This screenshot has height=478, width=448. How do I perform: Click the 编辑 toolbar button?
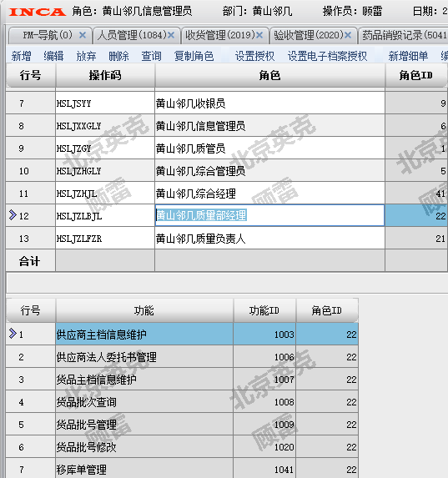[53, 56]
